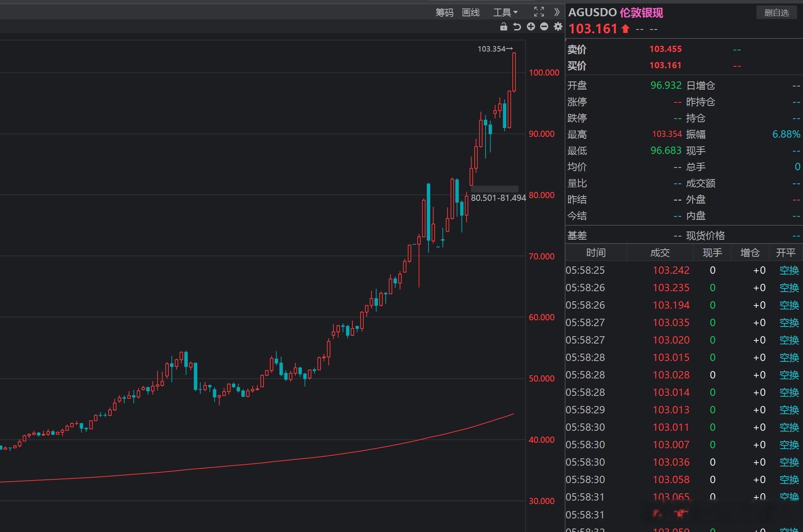Select the 筹码 chips menu item
The height and width of the screenshot is (532, 803).
tap(444, 12)
